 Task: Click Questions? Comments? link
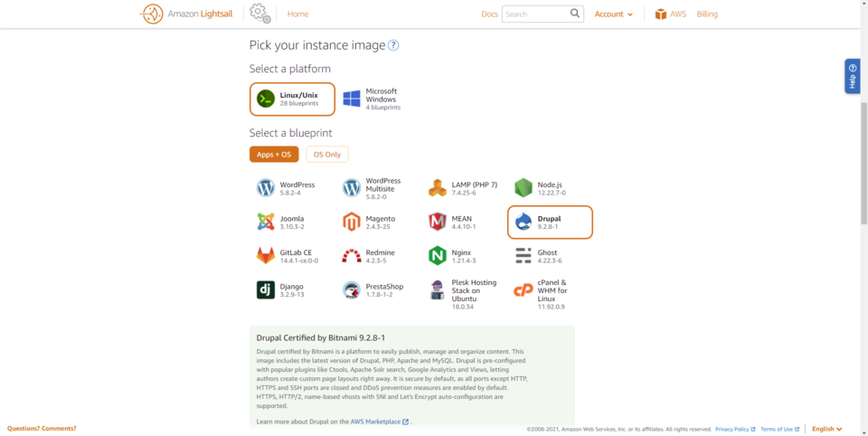click(x=42, y=428)
